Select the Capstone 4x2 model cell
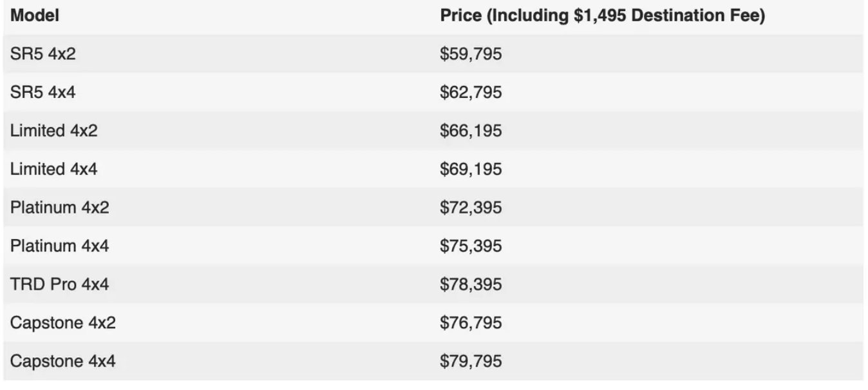The height and width of the screenshot is (390, 868). coord(63,322)
